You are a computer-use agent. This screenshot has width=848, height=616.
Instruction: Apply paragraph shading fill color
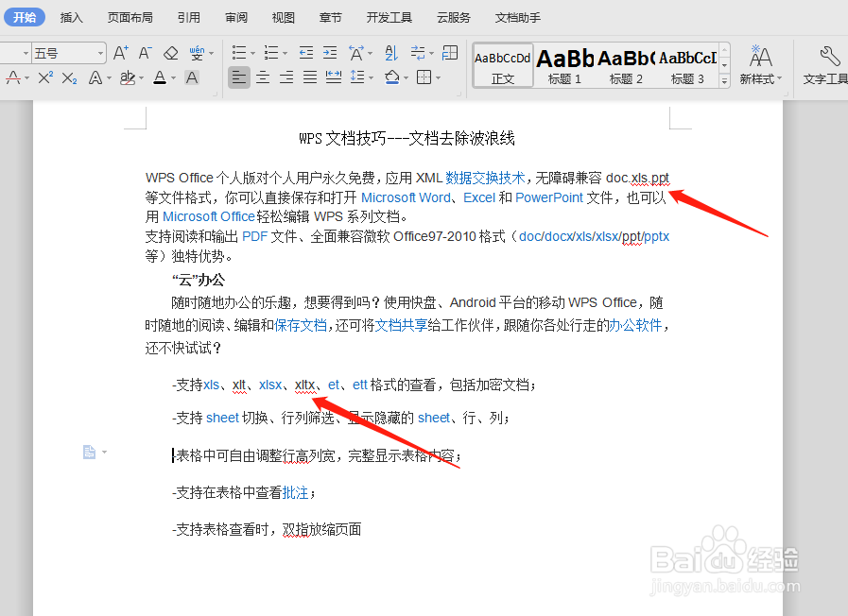click(392, 77)
